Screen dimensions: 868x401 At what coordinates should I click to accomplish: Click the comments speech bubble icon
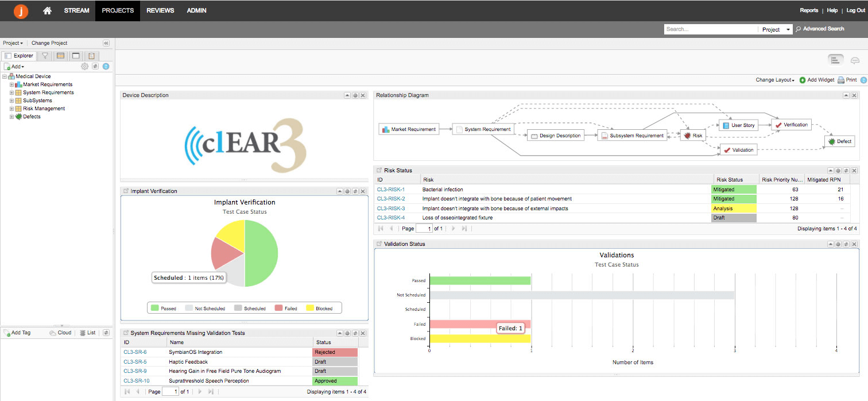click(x=855, y=60)
